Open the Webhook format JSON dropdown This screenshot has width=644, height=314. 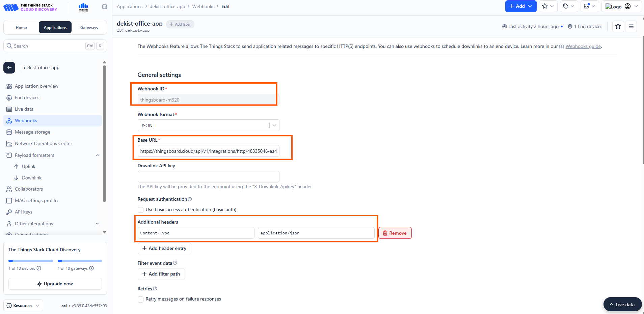[x=208, y=125]
